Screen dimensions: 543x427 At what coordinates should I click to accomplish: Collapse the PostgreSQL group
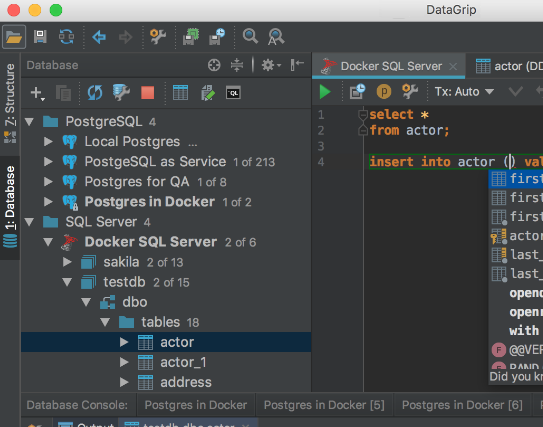tap(29, 122)
